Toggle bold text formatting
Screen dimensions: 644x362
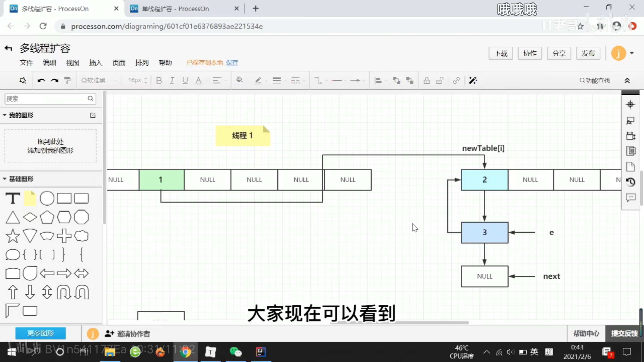coord(159,80)
